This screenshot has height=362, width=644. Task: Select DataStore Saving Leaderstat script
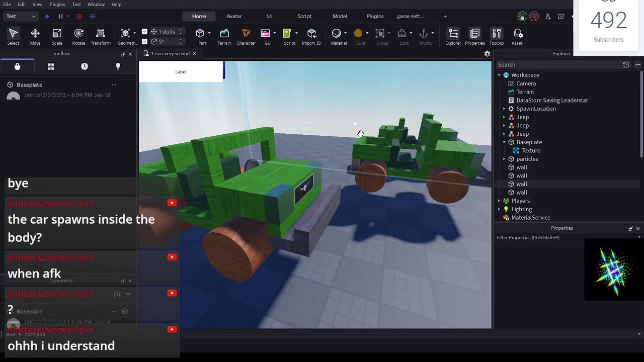552,101
